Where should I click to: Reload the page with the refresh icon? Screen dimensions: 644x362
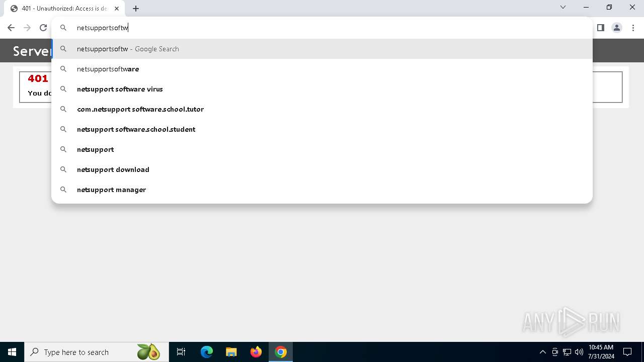43,28
